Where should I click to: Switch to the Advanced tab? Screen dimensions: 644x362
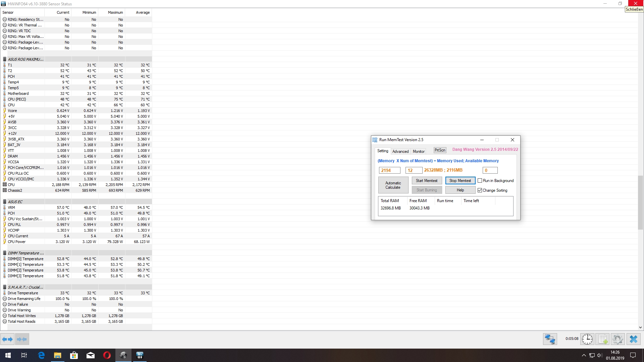tap(400, 152)
